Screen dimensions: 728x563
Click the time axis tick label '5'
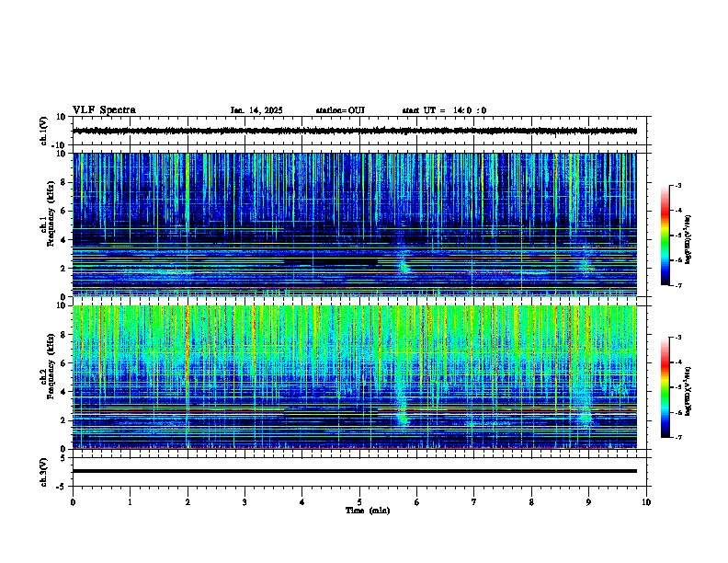[x=359, y=502]
